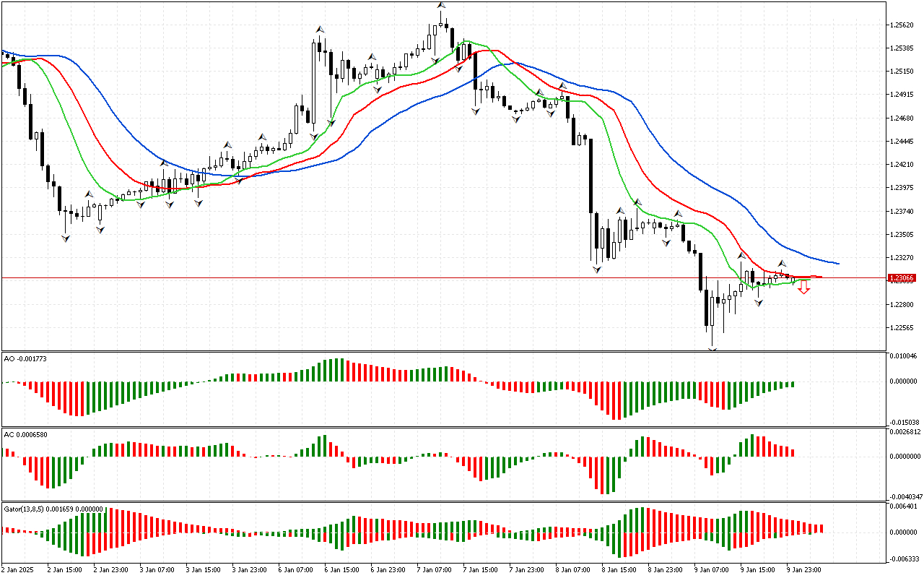Select the 1.22565 price scale label
Image resolution: width=924 pixels, height=578 pixels.
[902, 327]
